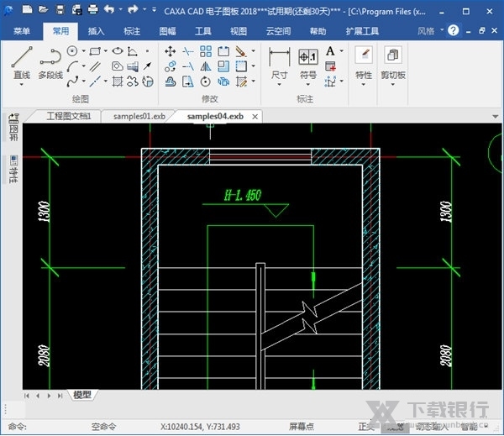Switch to the samples01.exb document tab
The image size is (504, 436).
pyautogui.click(x=138, y=116)
